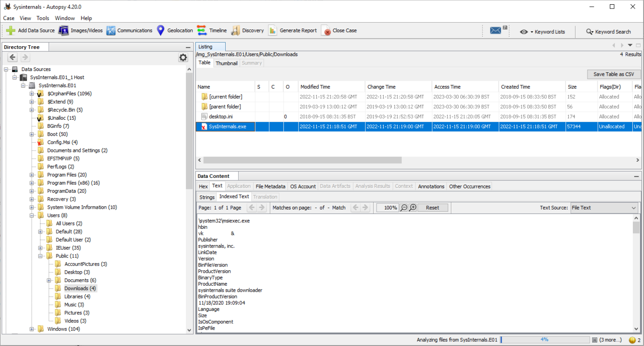644x346 pixels.
Task: Click the cancel icon beside progress bar
Action: (594, 340)
